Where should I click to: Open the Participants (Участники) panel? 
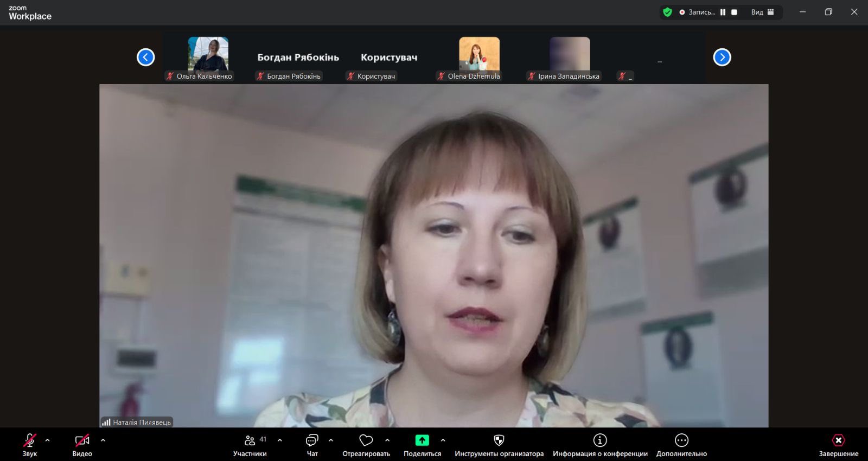click(x=250, y=445)
